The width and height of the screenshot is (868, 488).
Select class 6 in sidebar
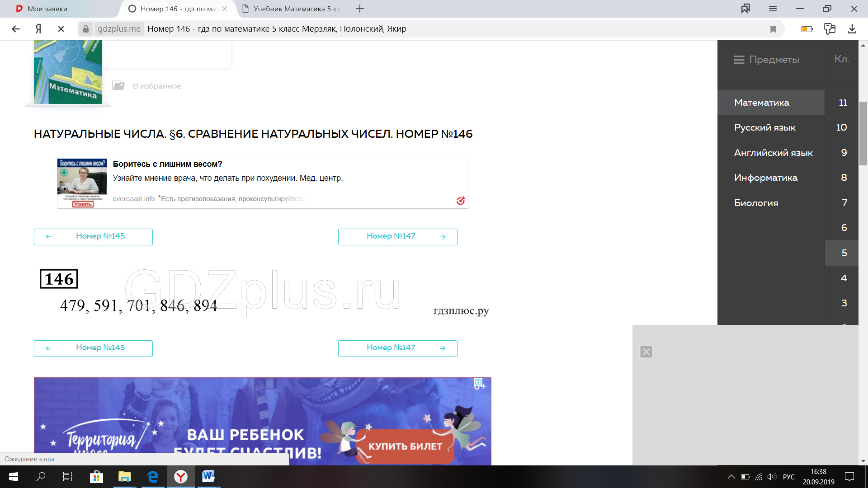pos(844,228)
